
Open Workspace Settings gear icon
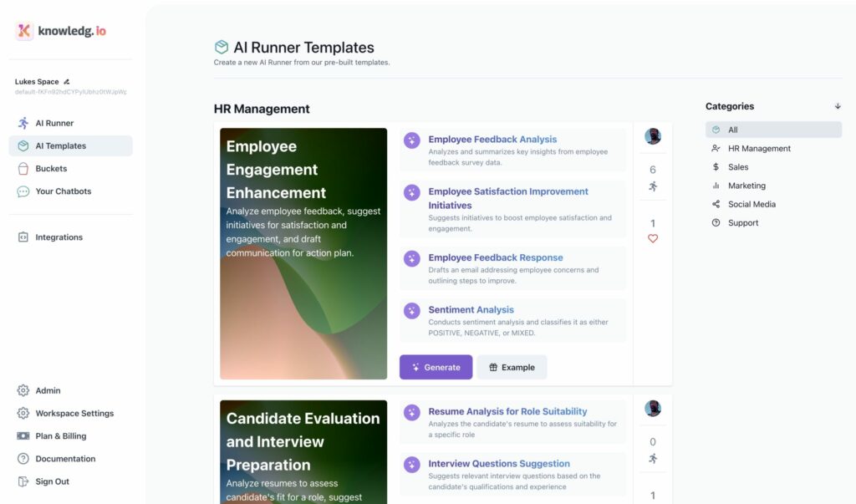[23, 414]
